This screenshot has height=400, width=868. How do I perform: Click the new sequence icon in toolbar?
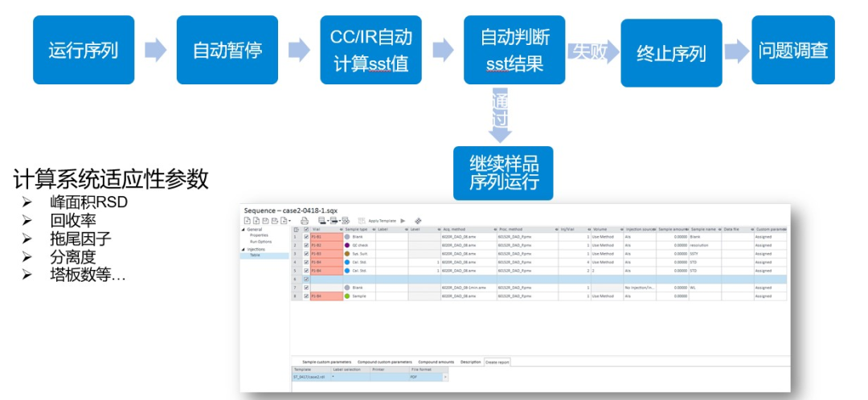coord(248,221)
